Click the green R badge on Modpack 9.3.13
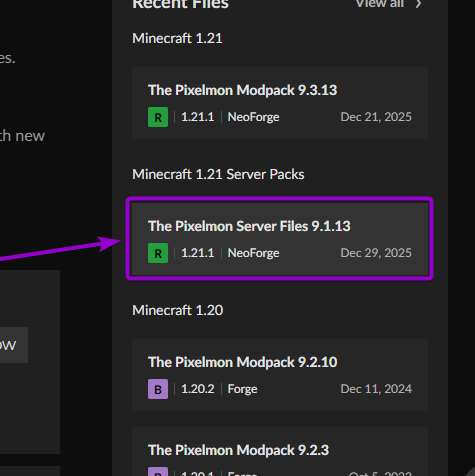Image resolution: width=475 pixels, height=476 pixels. [x=158, y=117]
